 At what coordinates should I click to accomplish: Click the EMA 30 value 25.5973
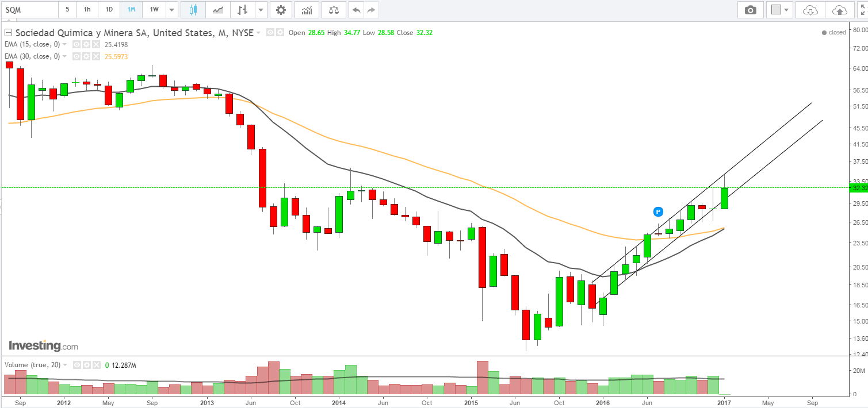[116, 56]
